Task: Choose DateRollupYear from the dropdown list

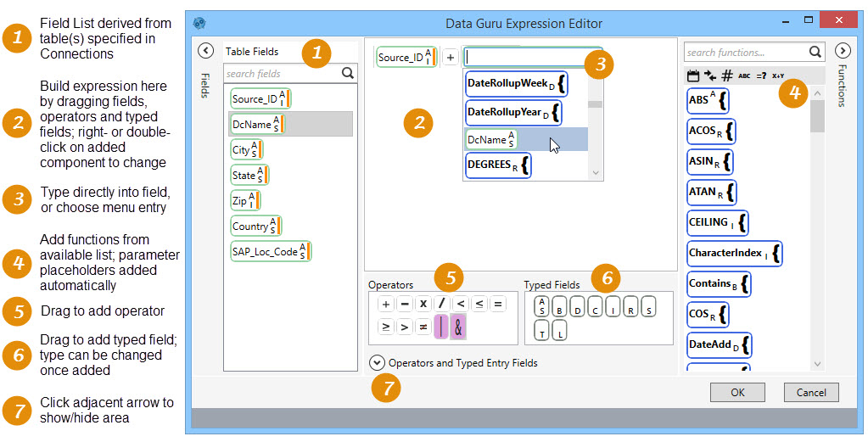Action: coord(513,112)
